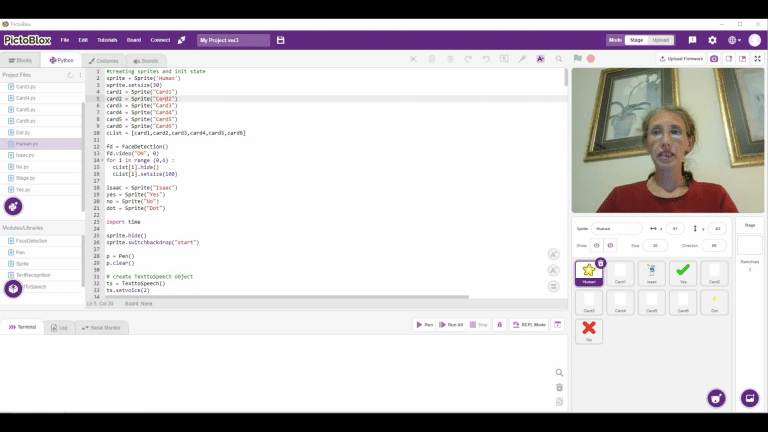Open the feedback/notification icon in header
Viewport: 768px width, 432px height.
(692, 40)
